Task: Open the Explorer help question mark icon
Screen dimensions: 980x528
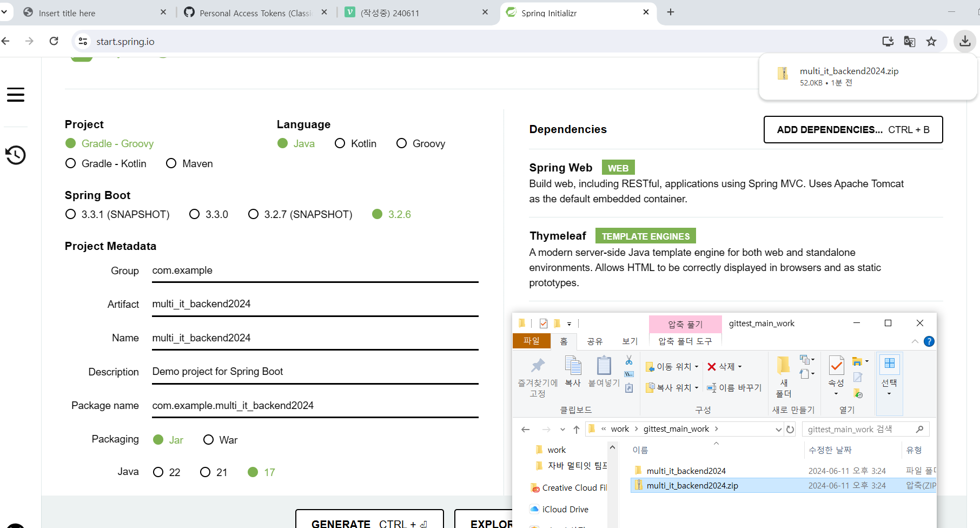Action: pyautogui.click(x=929, y=341)
